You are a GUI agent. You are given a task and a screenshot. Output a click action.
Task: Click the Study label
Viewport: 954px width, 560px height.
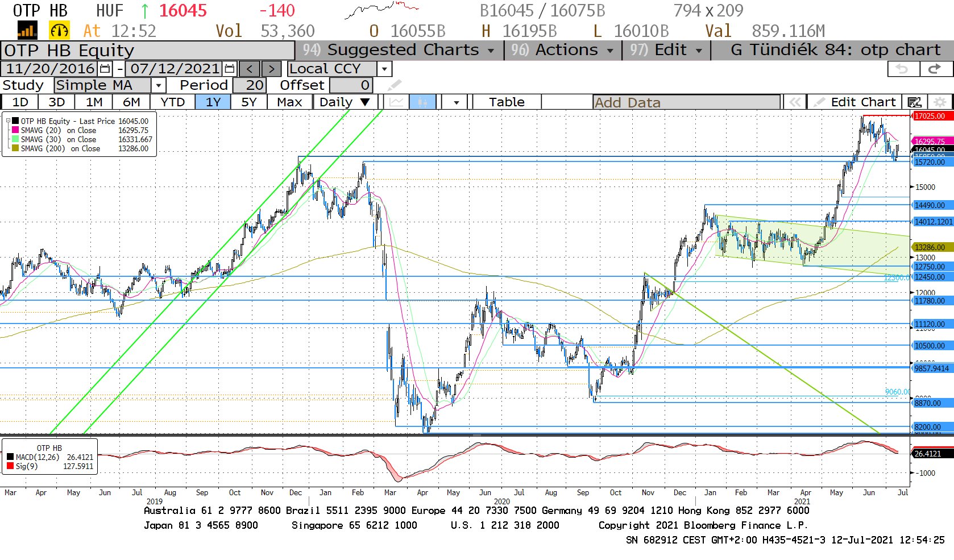point(23,85)
